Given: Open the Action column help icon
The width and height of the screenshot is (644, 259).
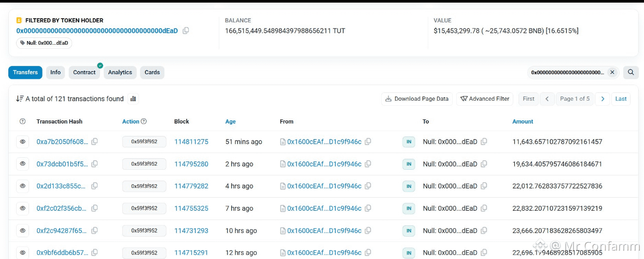Looking at the screenshot, I should pyautogui.click(x=144, y=121).
